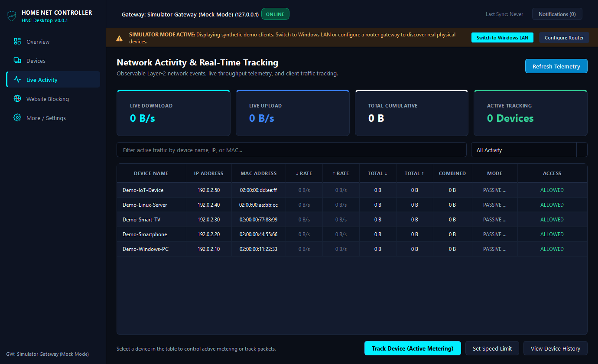Go to the Devices section

[53, 61]
